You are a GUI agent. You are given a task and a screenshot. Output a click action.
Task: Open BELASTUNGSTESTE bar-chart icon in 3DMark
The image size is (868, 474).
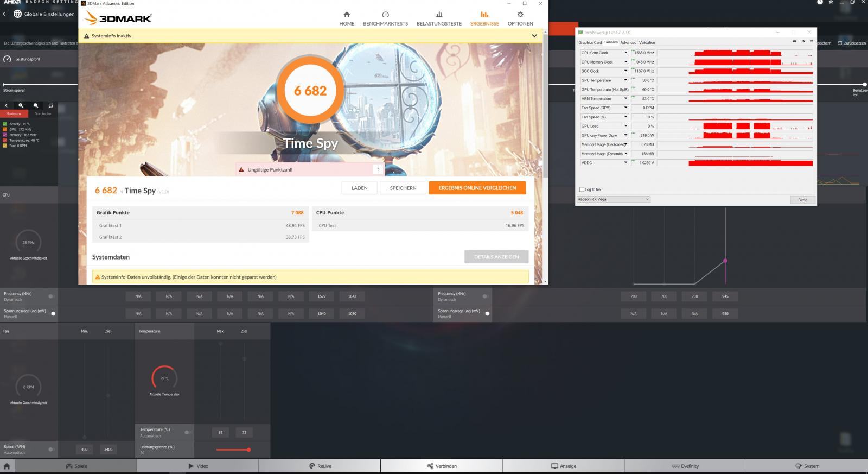pos(439,15)
